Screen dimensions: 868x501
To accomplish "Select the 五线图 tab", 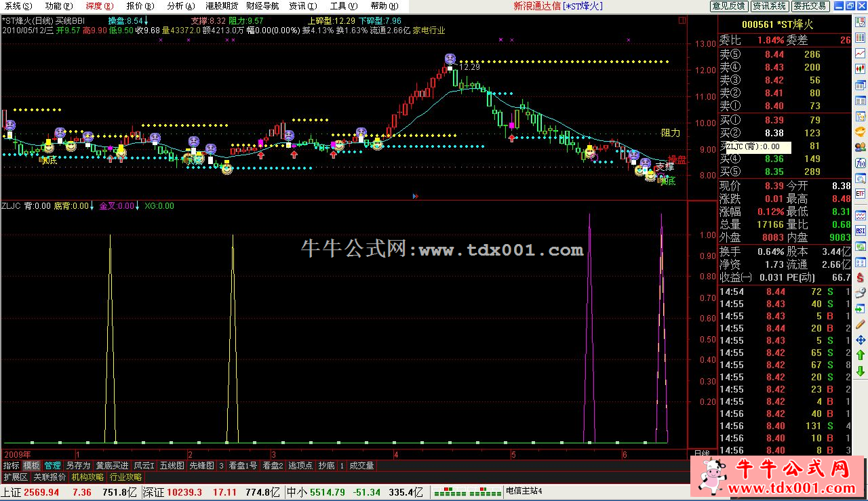I will (x=172, y=466).
